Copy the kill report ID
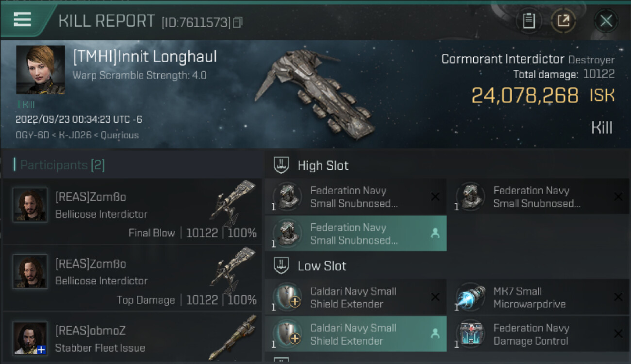 pos(237,22)
